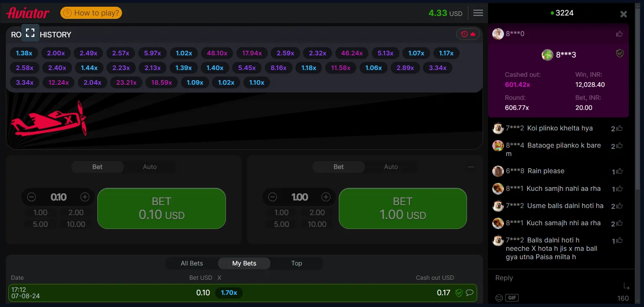Switch right bet panel to Bet mode
Screen dimensions: 644x307
click(338, 167)
